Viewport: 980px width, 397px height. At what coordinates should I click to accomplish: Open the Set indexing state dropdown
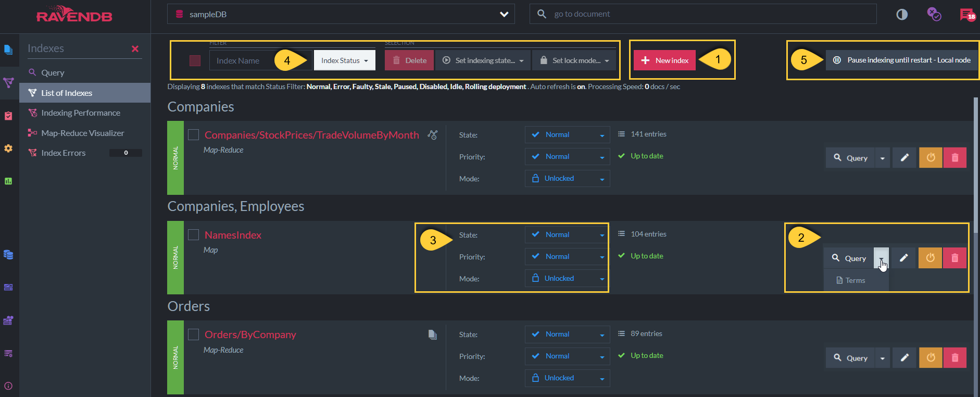483,60
